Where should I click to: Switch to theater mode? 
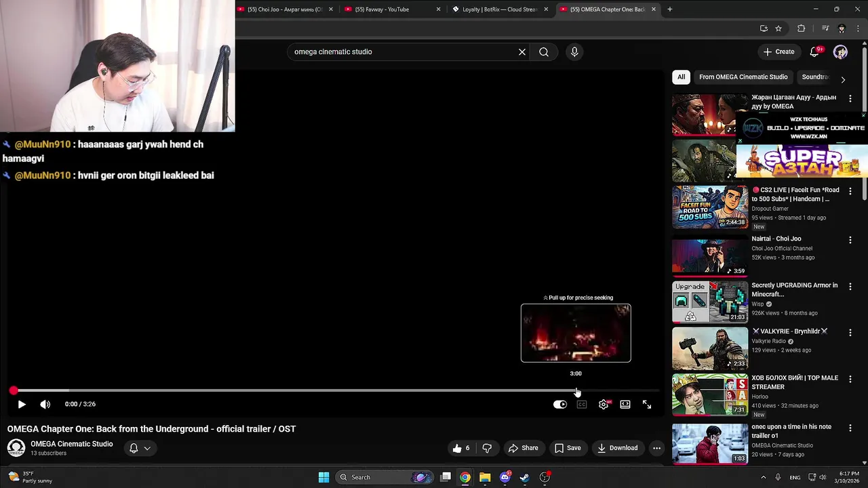pyautogui.click(x=625, y=405)
